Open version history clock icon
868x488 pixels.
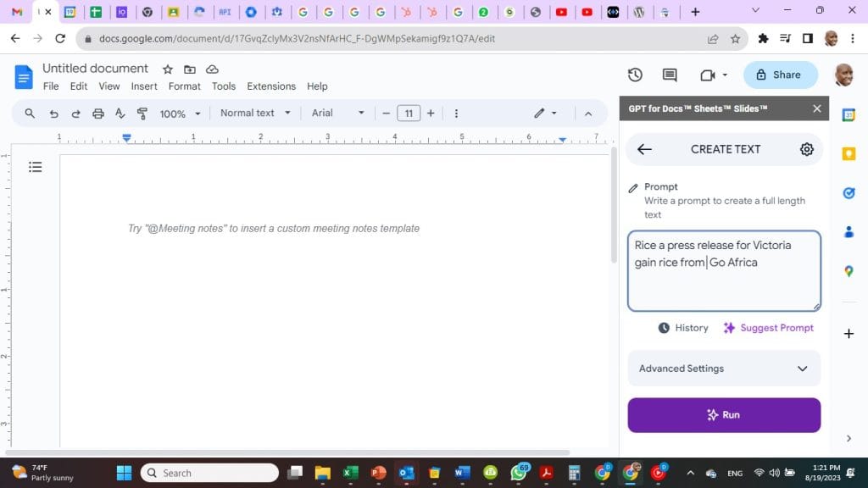point(635,75)
